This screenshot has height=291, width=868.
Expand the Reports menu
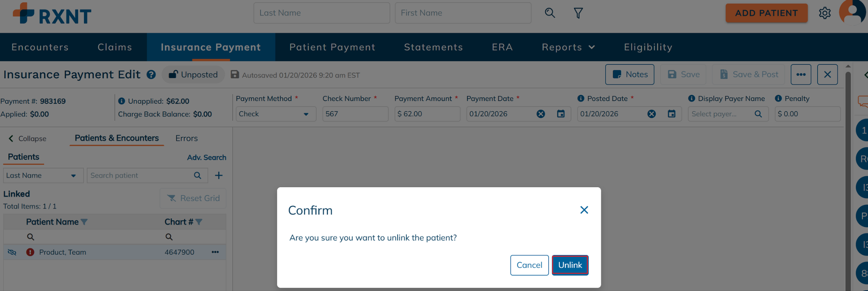pos(568,47)
